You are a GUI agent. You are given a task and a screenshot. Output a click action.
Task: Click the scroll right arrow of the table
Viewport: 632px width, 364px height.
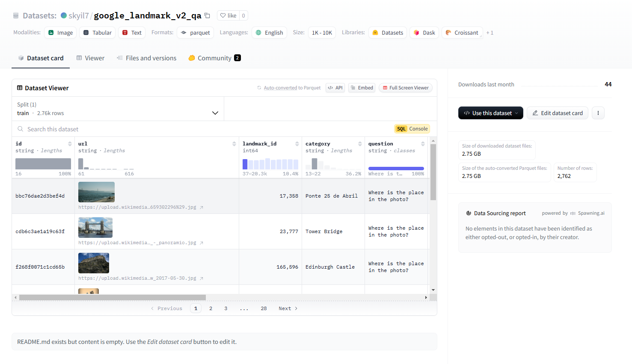pos(426,297)
